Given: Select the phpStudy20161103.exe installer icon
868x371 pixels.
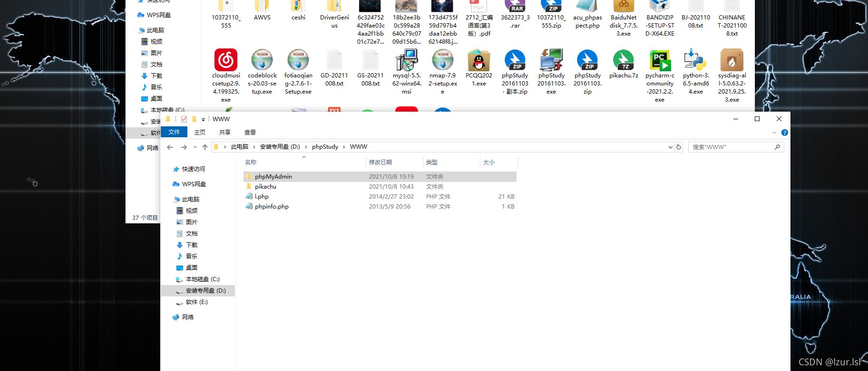Looking at the screenshot, I should pyautogui.click(x=551, y=60).
